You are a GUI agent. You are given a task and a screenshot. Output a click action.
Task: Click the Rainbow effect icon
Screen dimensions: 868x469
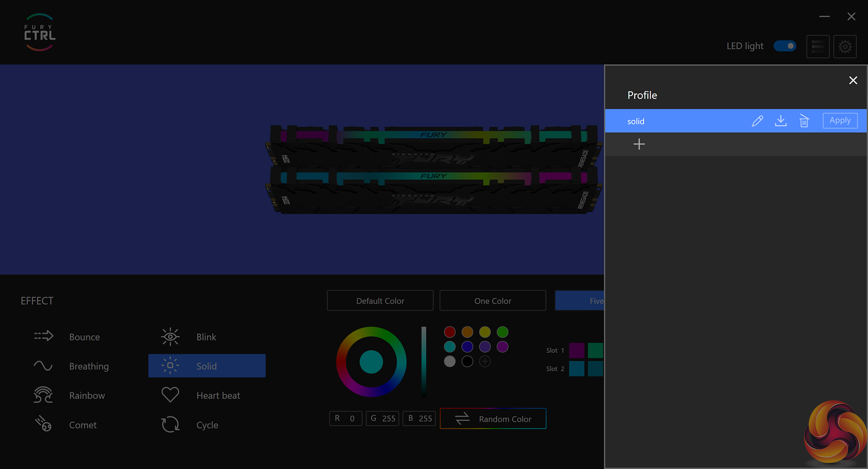(x=43, y=395)
